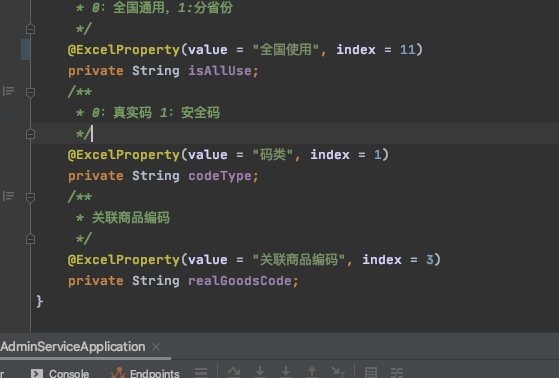Click the comment text 真实码
This screenshot has width=559, height=378.
132,113
